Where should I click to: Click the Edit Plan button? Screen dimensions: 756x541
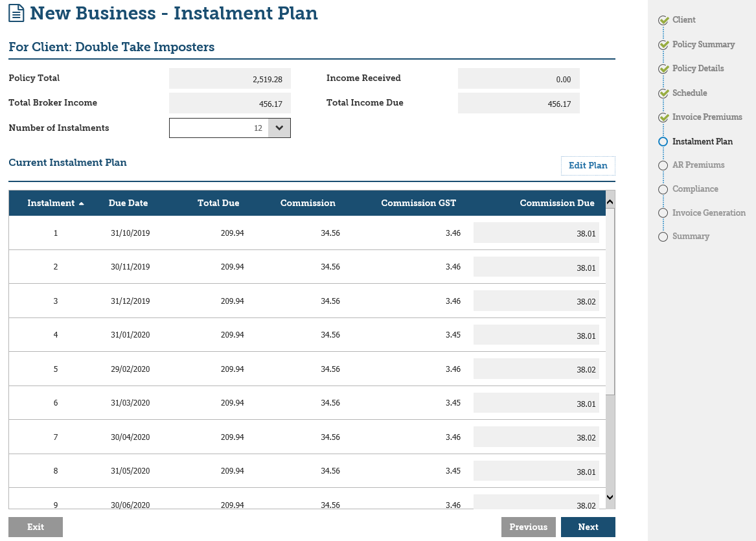tap(588, 166)
